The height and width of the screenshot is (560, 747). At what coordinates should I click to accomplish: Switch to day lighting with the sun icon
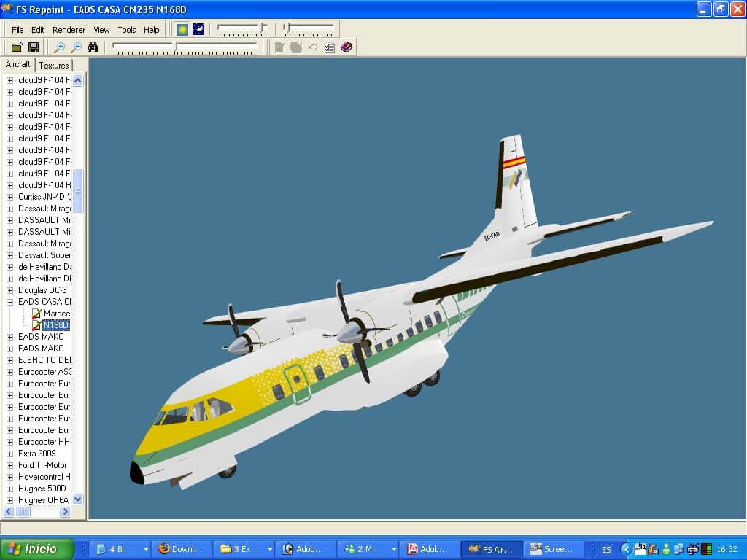click(x=182, y=29)
